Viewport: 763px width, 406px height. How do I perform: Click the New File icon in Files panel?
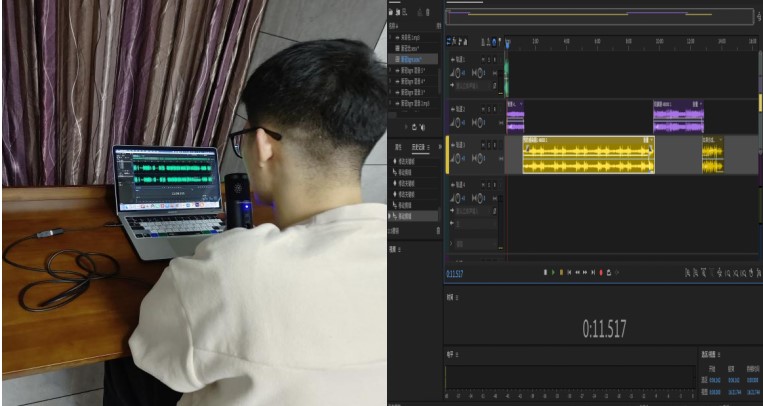tap(404, 12)
